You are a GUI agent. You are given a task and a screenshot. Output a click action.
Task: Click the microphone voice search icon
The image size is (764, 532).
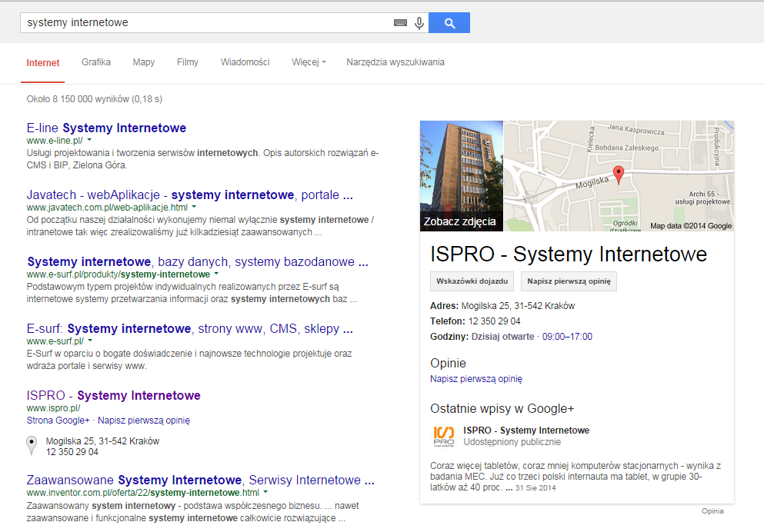pyautogui.click(x=419, y=23)
